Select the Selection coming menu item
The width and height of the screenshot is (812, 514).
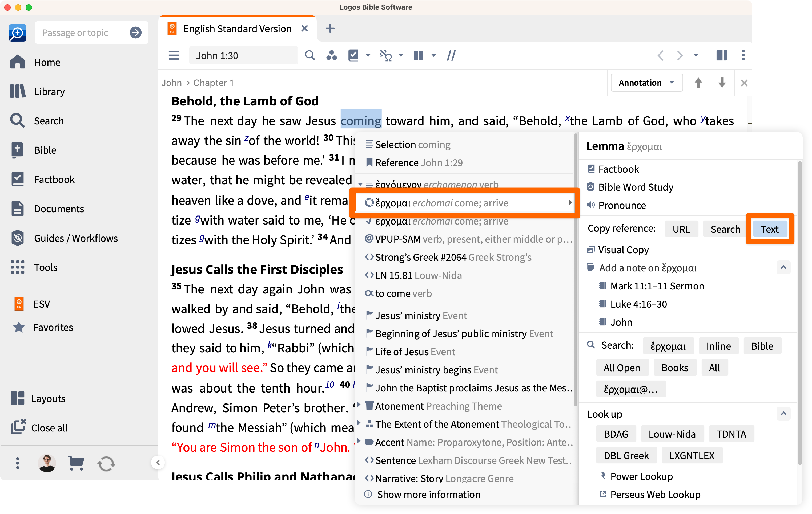(x=465, y=145)
